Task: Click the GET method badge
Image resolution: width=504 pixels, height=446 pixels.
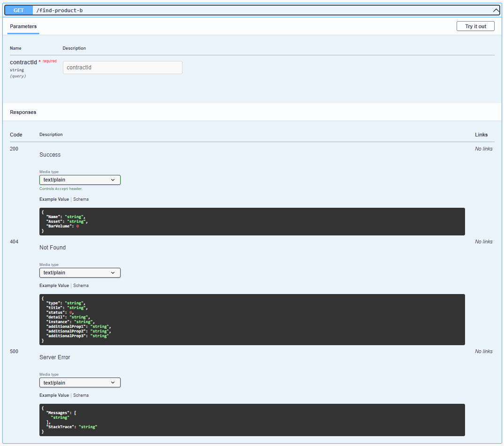Action: [x=18, y=10]
